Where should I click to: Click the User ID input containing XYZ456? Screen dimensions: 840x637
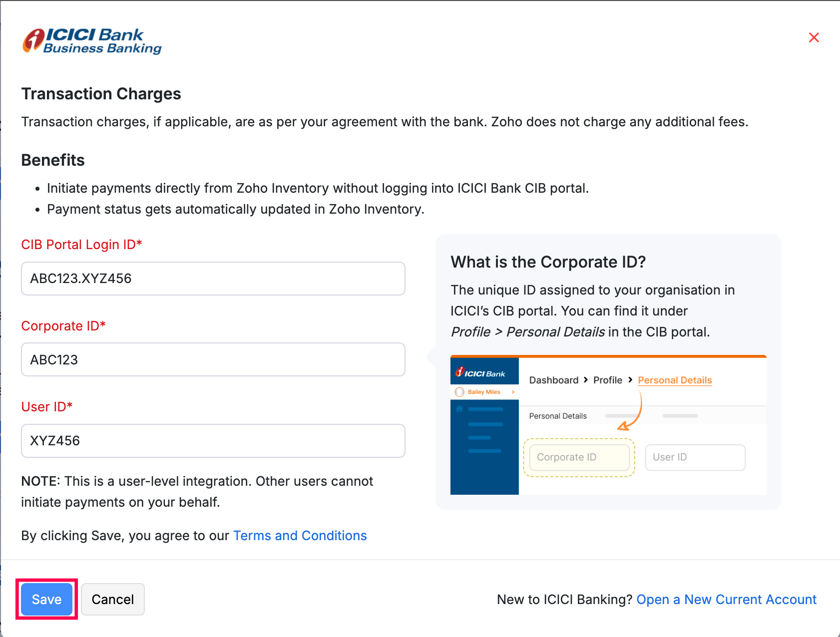pyautogui.click(x=213, y=441)
